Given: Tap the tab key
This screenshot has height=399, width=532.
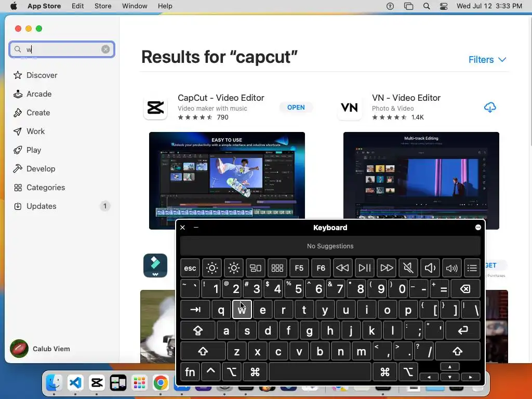Looking at the screenshot, I should pos(195,310).
